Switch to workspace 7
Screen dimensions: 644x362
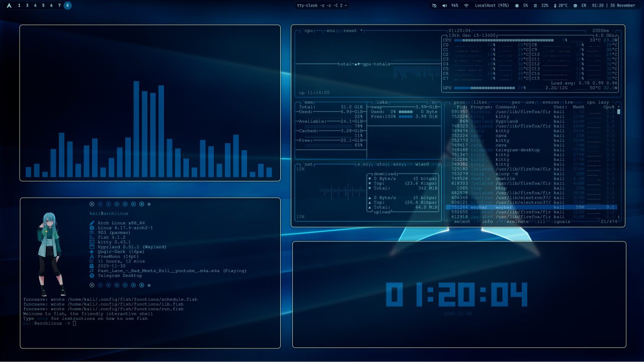pos(59,5)
